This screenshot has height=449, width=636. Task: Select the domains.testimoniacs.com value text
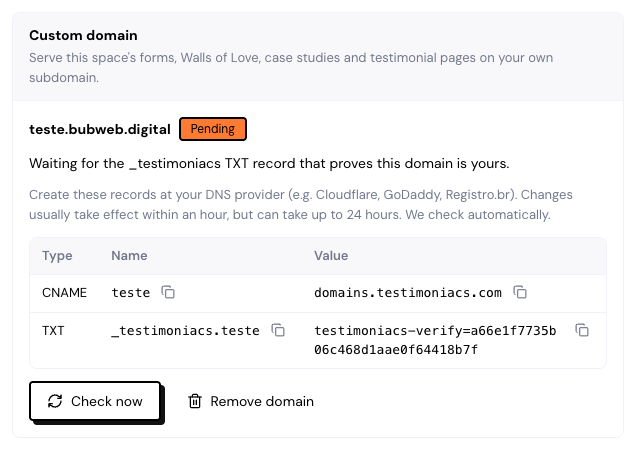(x=408, y=292)
